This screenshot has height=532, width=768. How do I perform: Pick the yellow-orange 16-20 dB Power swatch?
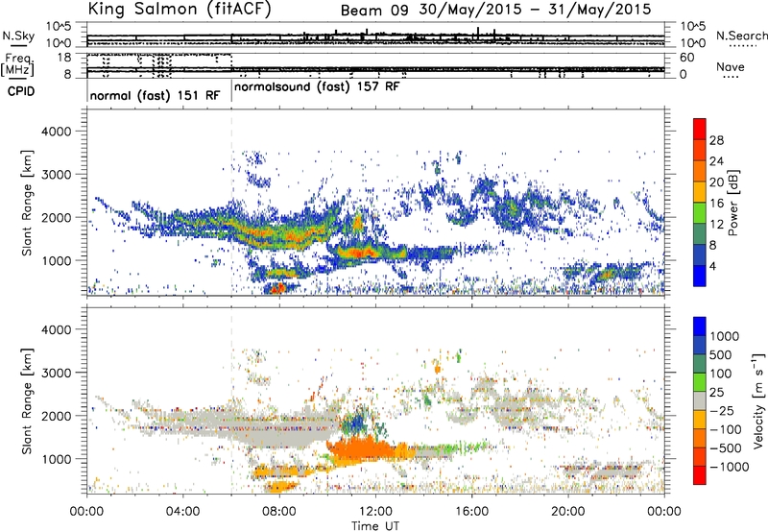point(700,192)
